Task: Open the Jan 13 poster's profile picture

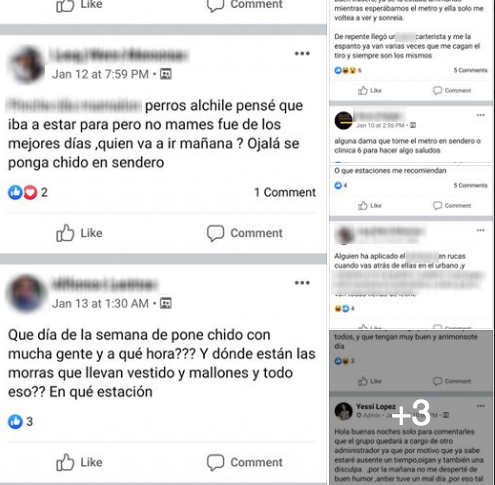Action: 26,294
